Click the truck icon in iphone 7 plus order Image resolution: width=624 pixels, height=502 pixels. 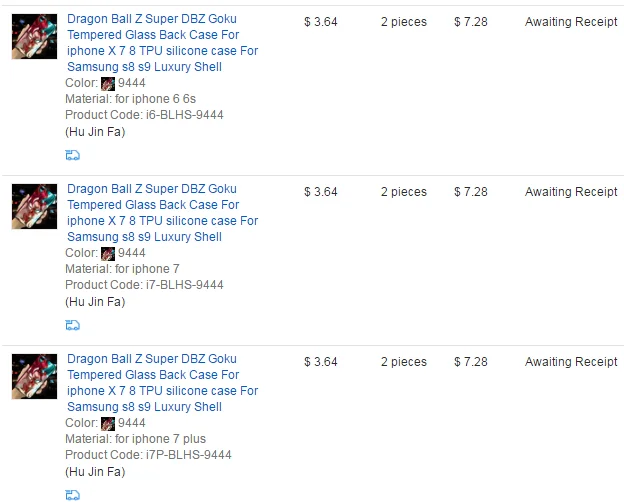pos(72,495)
